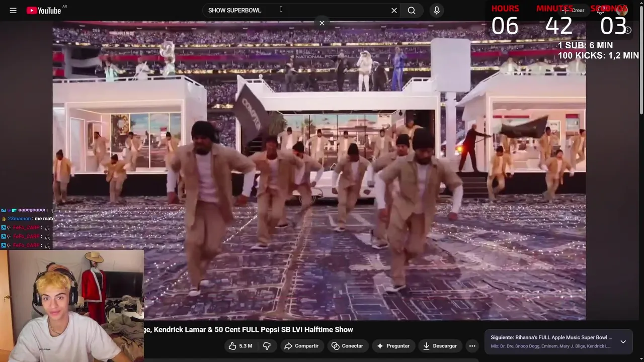Go to the YouTube home logo
Image resolution: width=644 pixels, height=362 pixels.
tap(44, 10)
